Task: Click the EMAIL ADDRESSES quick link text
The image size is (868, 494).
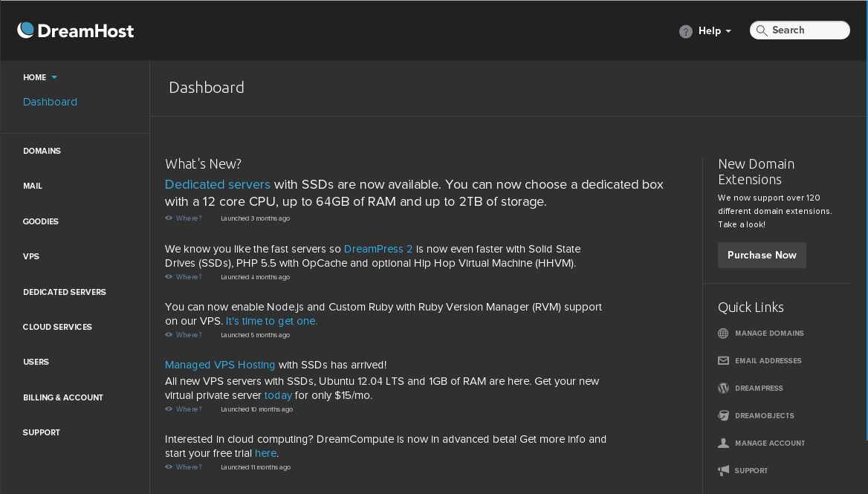Action: coord(768,361)
